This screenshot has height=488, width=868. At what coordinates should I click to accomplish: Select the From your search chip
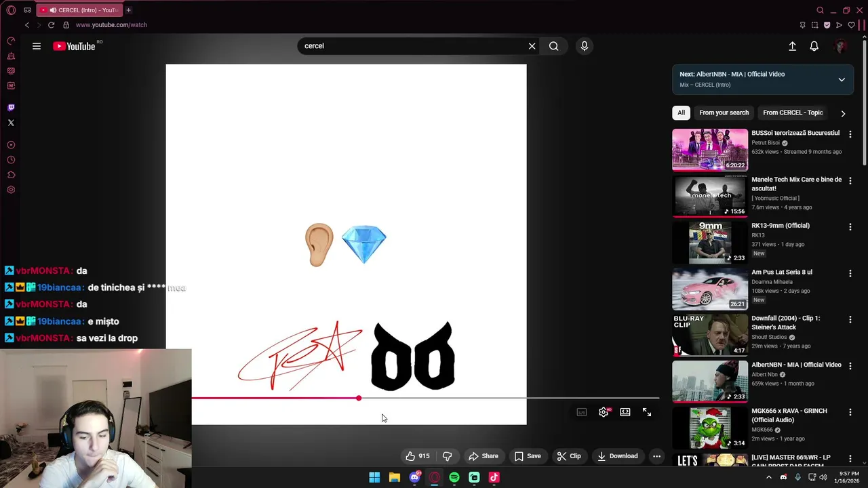tap(724, 113)
